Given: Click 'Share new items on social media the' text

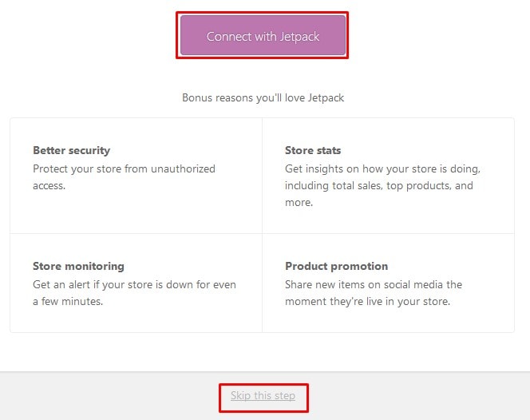Looking at the screenshot, I should 374,284.
